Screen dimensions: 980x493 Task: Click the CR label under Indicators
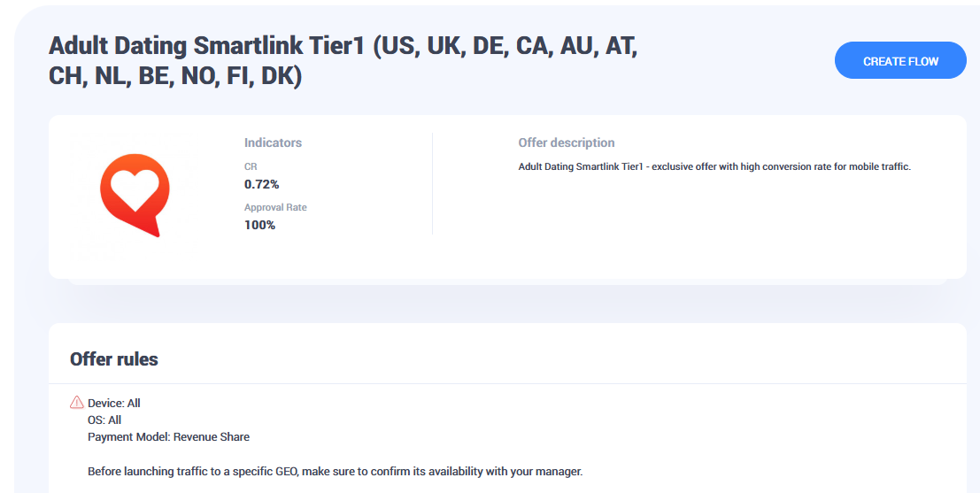[x=251, y=166]
